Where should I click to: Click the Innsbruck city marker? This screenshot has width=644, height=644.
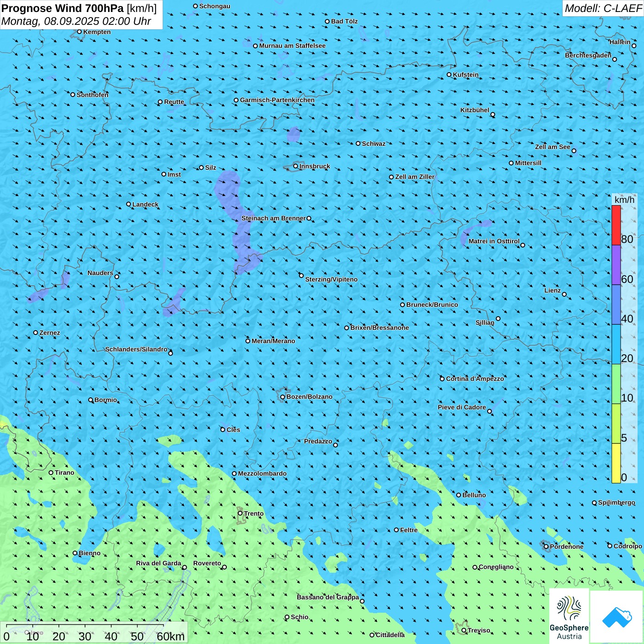tap(295, 166)
